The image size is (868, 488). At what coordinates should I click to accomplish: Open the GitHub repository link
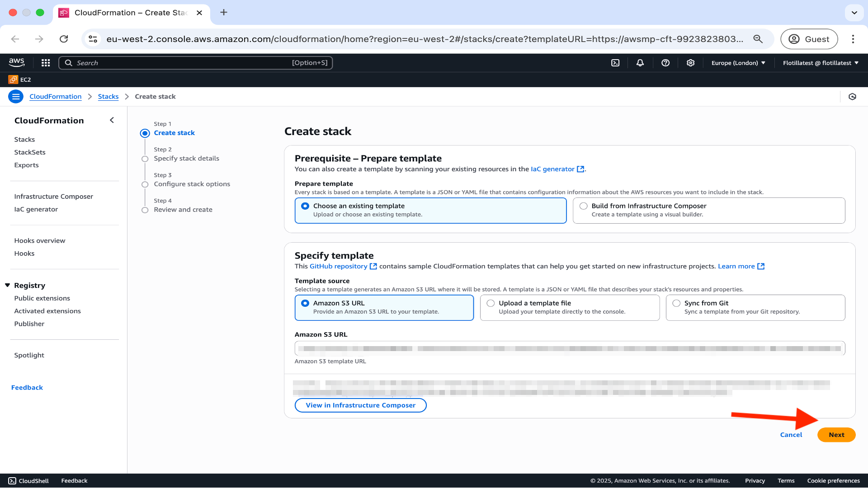point(339,266)
